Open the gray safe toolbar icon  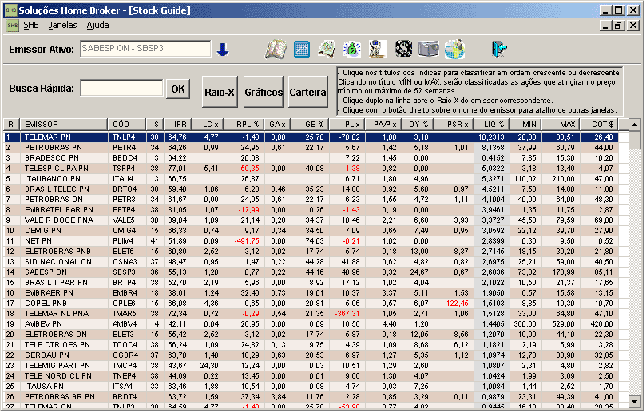[x=428, y=49]
